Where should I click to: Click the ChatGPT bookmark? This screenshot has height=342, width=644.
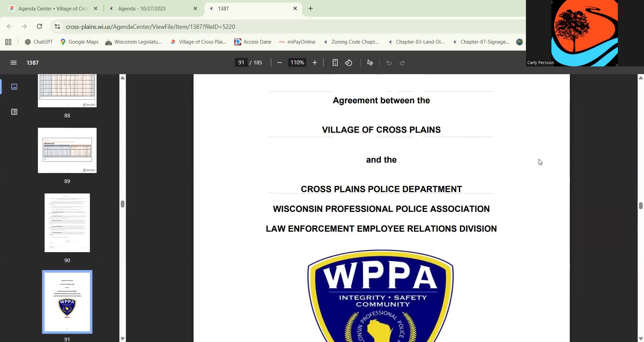coord(38,42)
